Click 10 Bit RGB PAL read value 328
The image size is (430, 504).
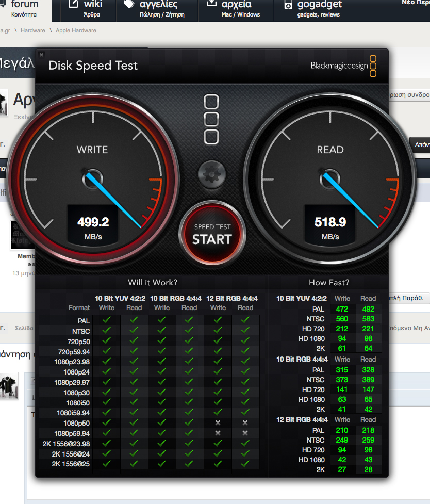(x=368, y=370)
